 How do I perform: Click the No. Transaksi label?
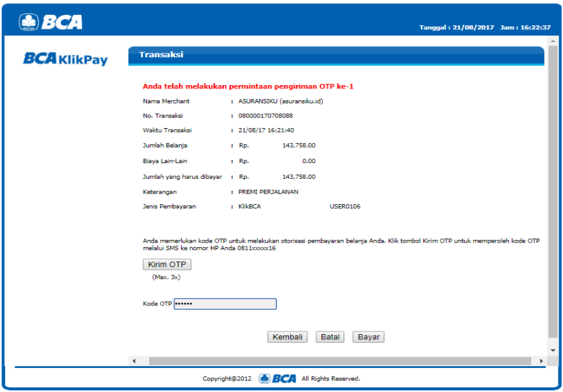pos(163,116)
